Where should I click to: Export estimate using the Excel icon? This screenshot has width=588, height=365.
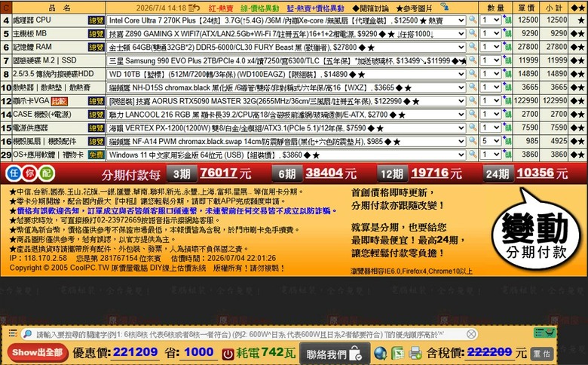point(397,353)
